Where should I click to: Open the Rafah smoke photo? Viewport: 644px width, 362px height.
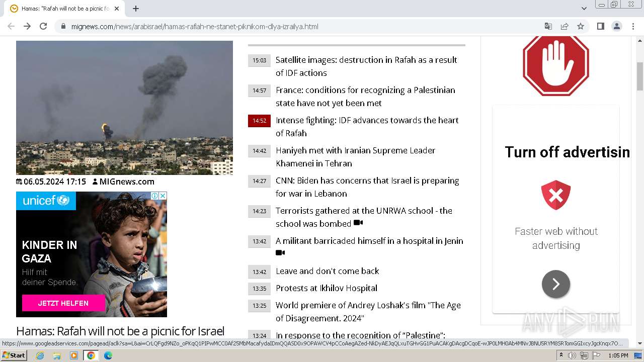pyautogui.click(x=124, y=108)
